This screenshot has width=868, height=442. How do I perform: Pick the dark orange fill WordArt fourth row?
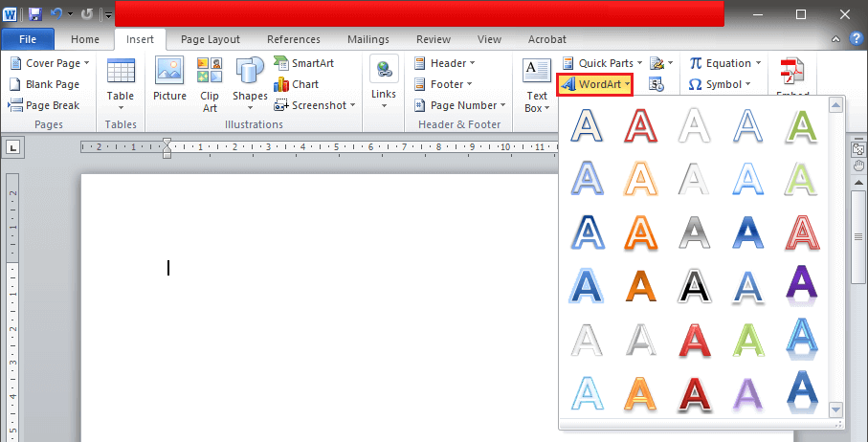pos(640,284)
